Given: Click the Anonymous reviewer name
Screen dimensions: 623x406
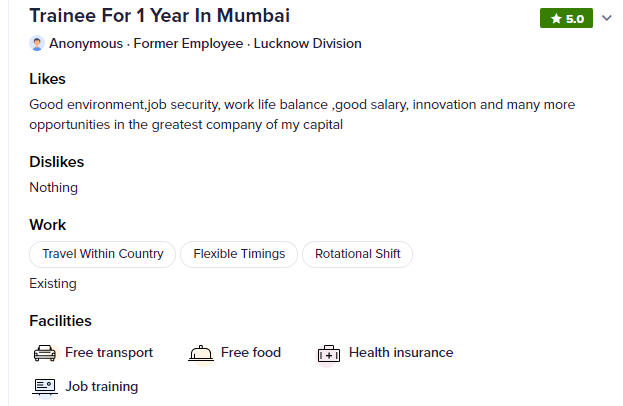Looking at the screenshot, I should pos(86,43).
